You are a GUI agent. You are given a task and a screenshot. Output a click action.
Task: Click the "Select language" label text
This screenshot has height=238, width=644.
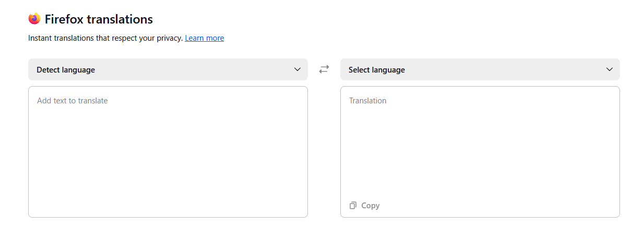coord(377,70)
